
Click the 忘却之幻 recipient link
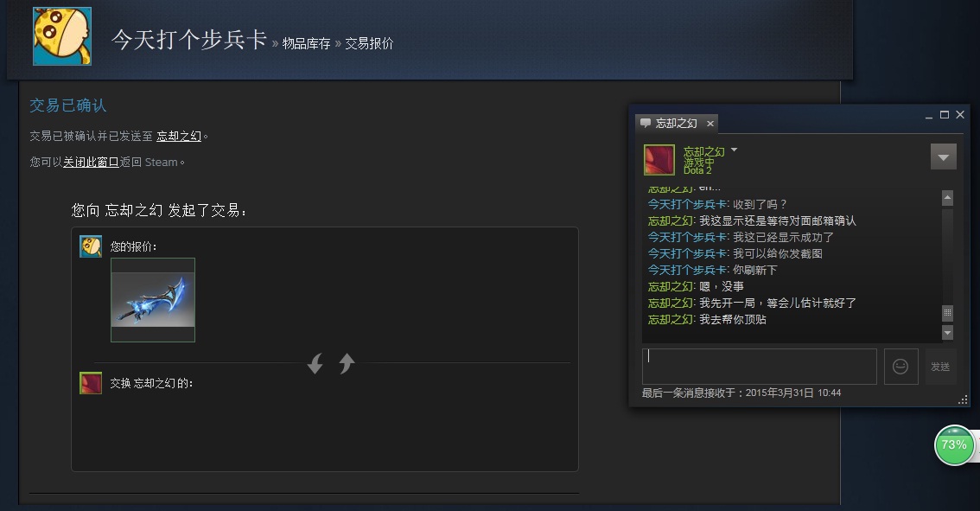tap(179, 136)
